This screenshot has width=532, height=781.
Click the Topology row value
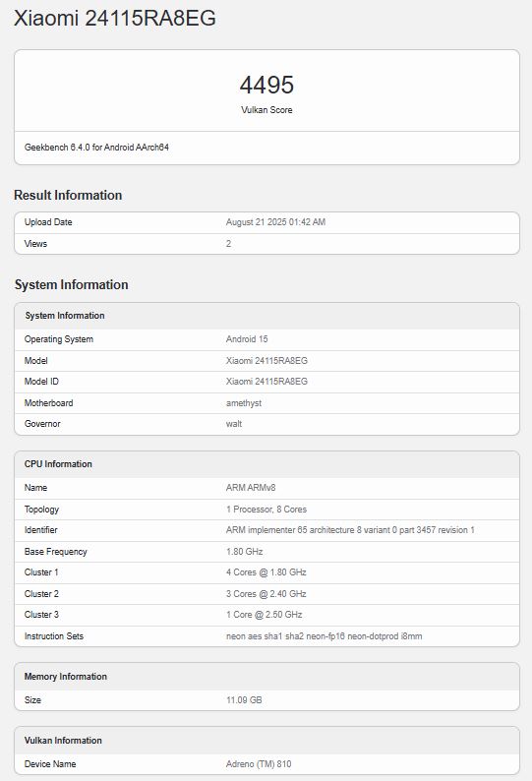pyautogui.click(x=266, y=510)
